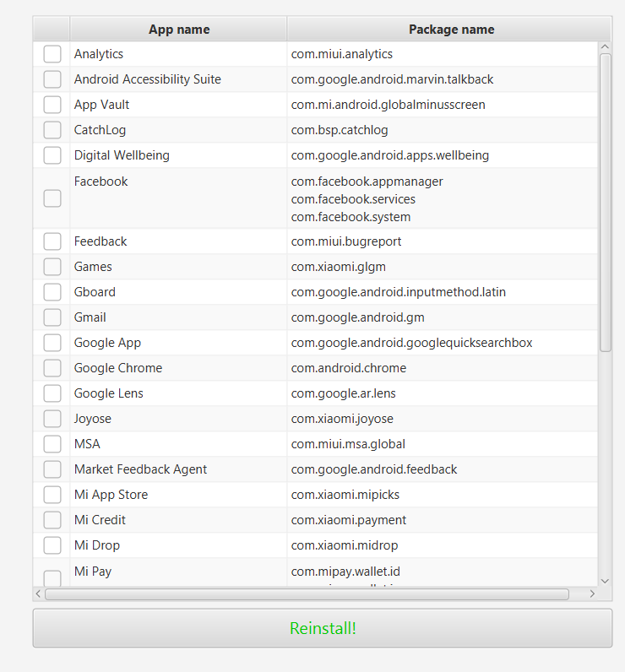The width and height of the screenshot is (625, 672).
Task: Click the vertical scrollbar thumb
Action: click(605, 203)
